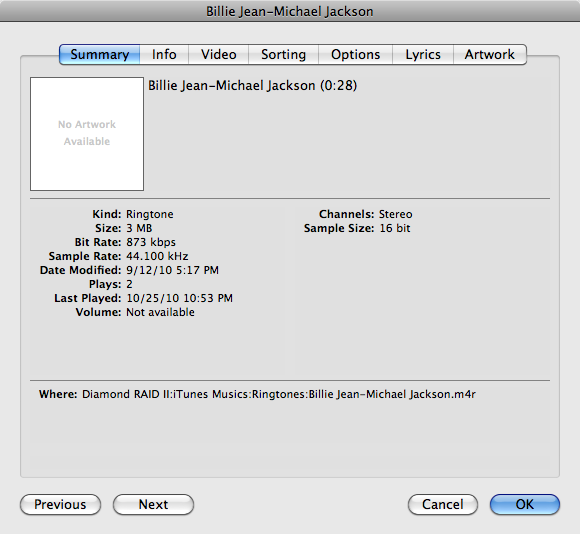The image size is (580, 534).
Task: Select the Bit Rate value 873 kbps
Action: tap(151, 242)
